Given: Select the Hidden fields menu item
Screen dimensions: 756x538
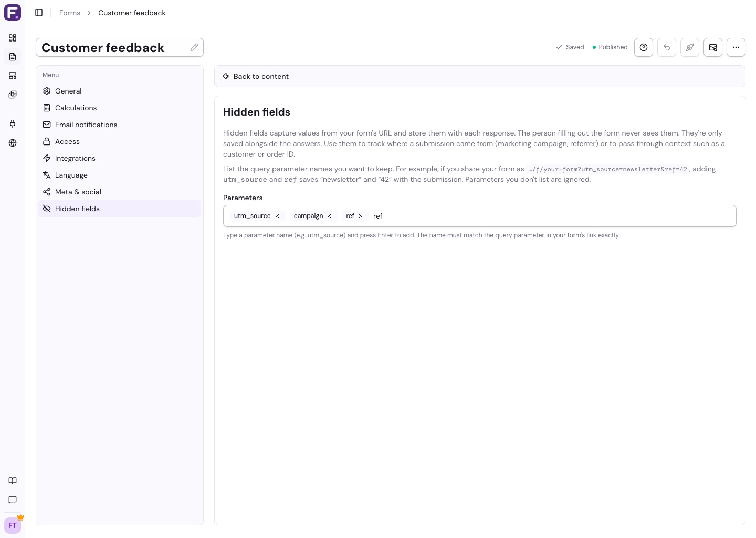Looking at the screenshot, I should pyautogui.click(x=120, y=209).
